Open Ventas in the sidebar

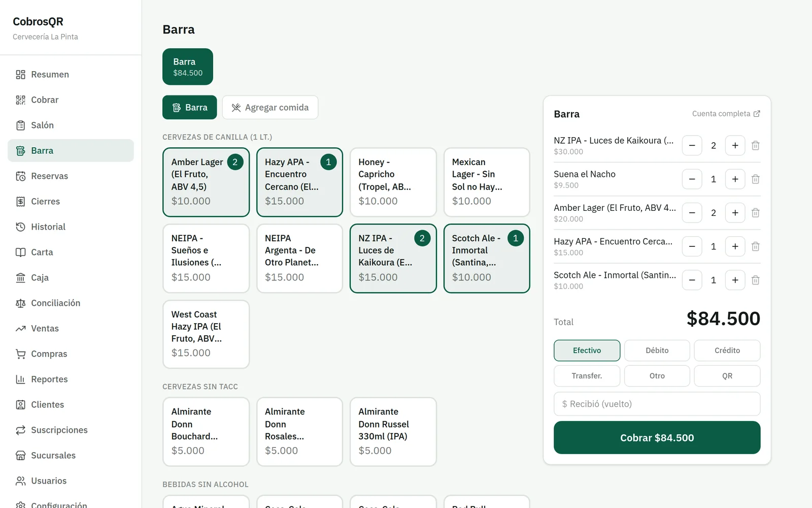pos(71,328)
